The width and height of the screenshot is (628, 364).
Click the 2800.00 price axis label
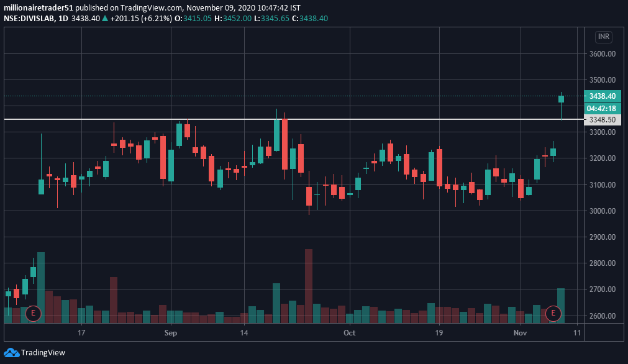point(603,263)
